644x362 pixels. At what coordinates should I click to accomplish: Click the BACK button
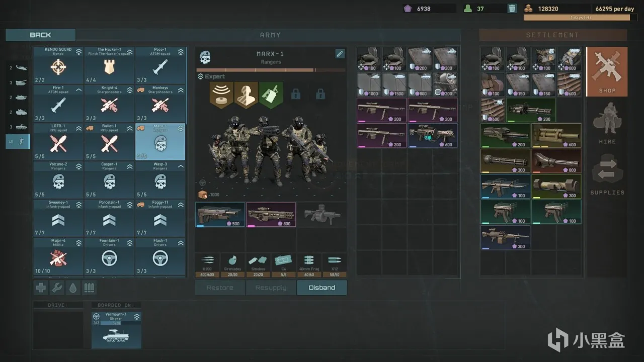[x=40, y=35]
